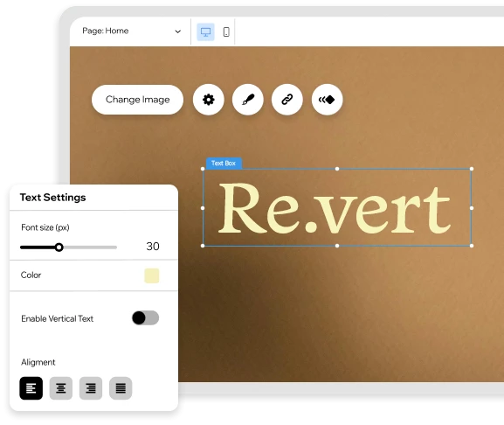Screen dimensions: 504x425
Task: Open the Page: Home dropdown
Action: pyautogui.click(x=132, y=31)
